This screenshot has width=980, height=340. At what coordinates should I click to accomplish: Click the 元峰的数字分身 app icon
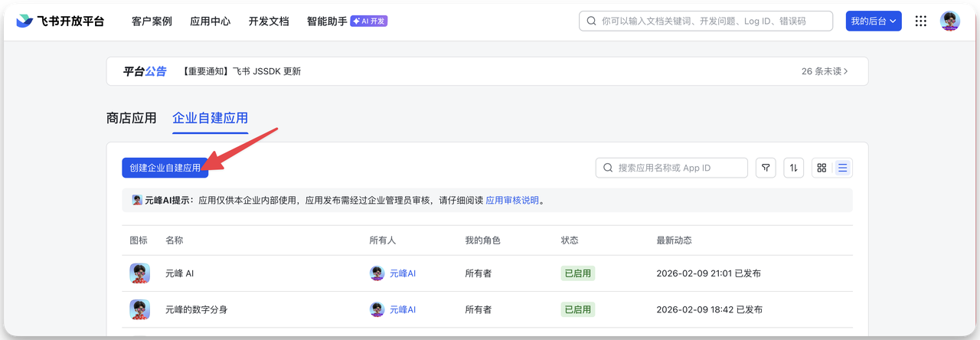click(x=139, y=310)
